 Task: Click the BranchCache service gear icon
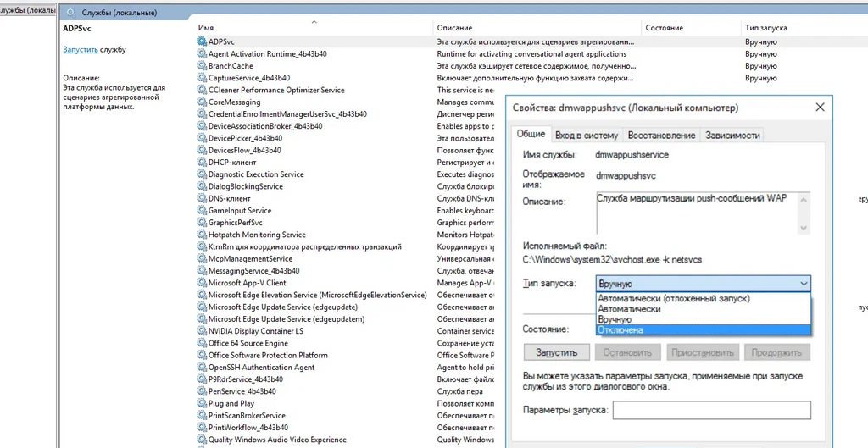[202, 66]
